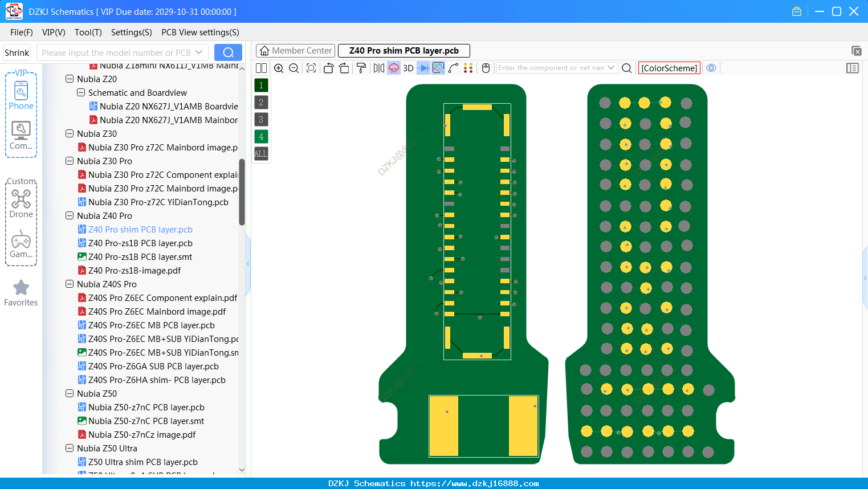Viewport: 868px width, 489px height.
Task: Select the paint roller tool
Action: coord(361,68)
